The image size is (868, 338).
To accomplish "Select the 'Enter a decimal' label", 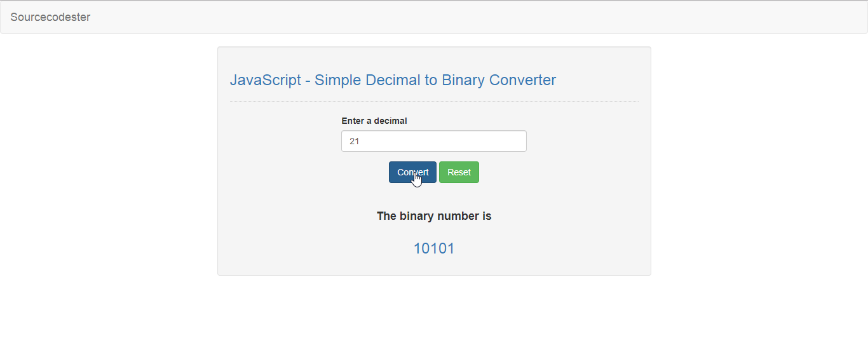I will coord(374,121).
